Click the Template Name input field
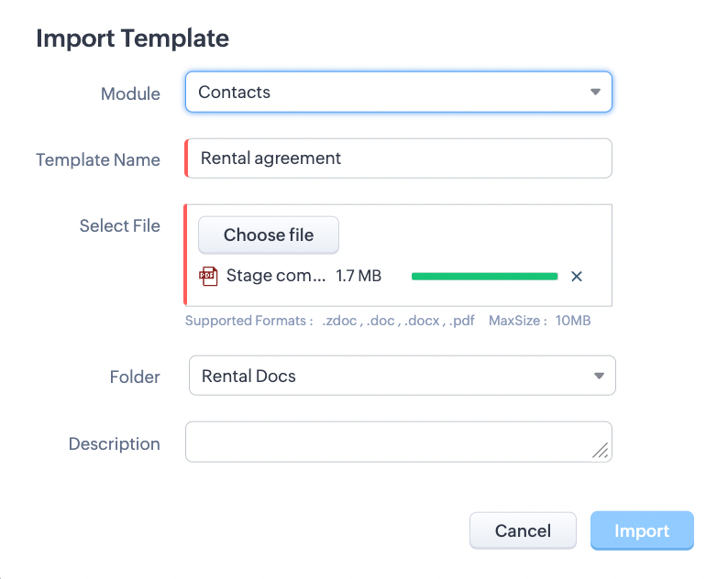Image resolution: width=728 pixels, height=579 pixels. (400, 158)
